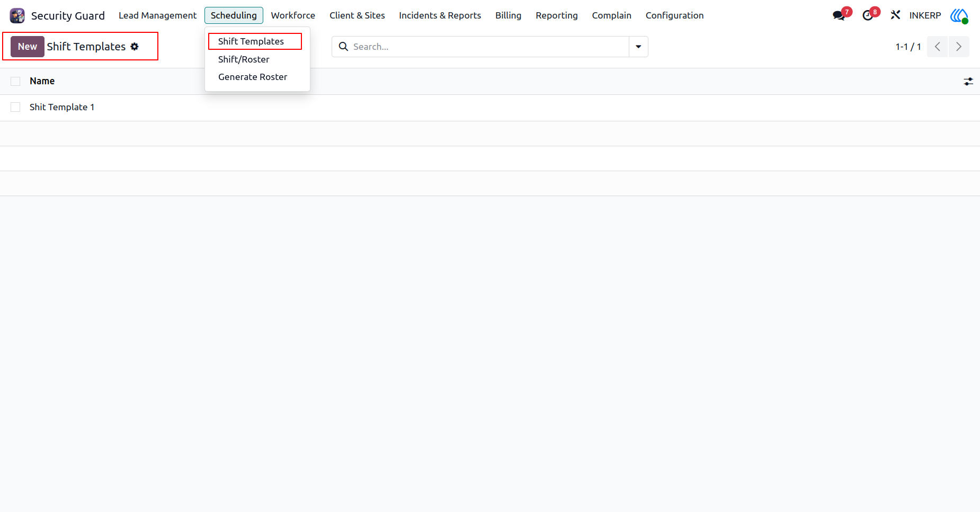Image resolution: width=980 pixels, height=512 pixels.
Task: Open the column options adjust icon
Action: point(968,82)
